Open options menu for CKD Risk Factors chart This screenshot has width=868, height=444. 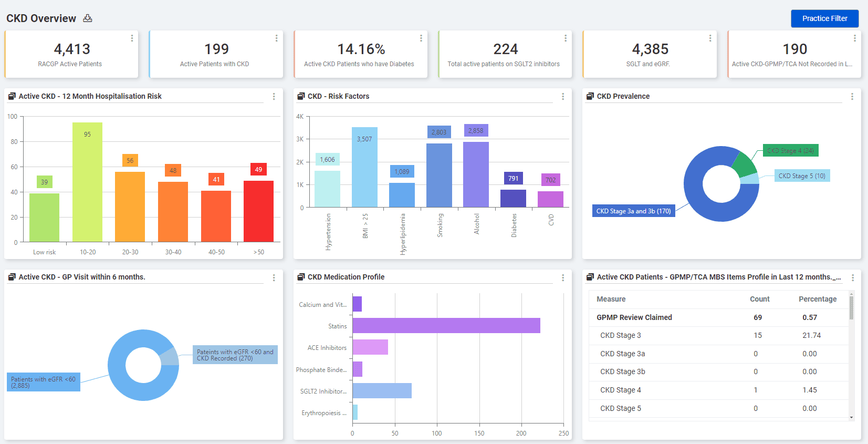click(x=563, y=97)
